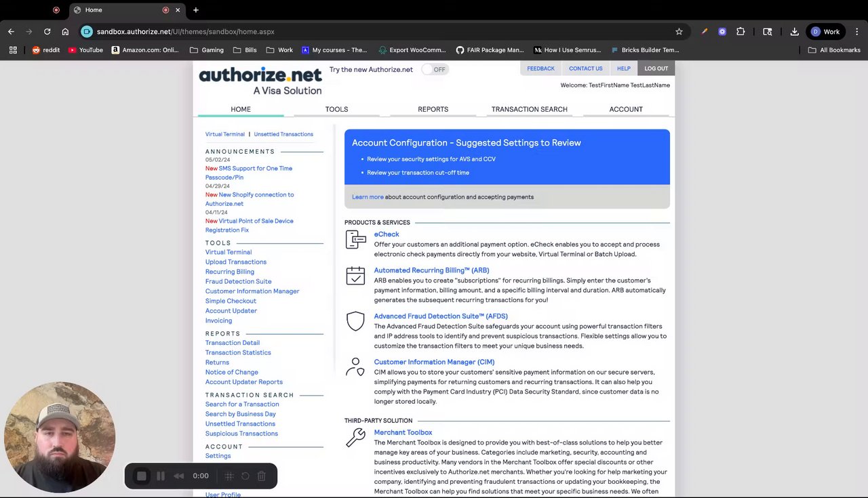Open Chrome's three-dot menu
Image resolution: width=868 pixels, height=498 pixels.
[857, 31]
